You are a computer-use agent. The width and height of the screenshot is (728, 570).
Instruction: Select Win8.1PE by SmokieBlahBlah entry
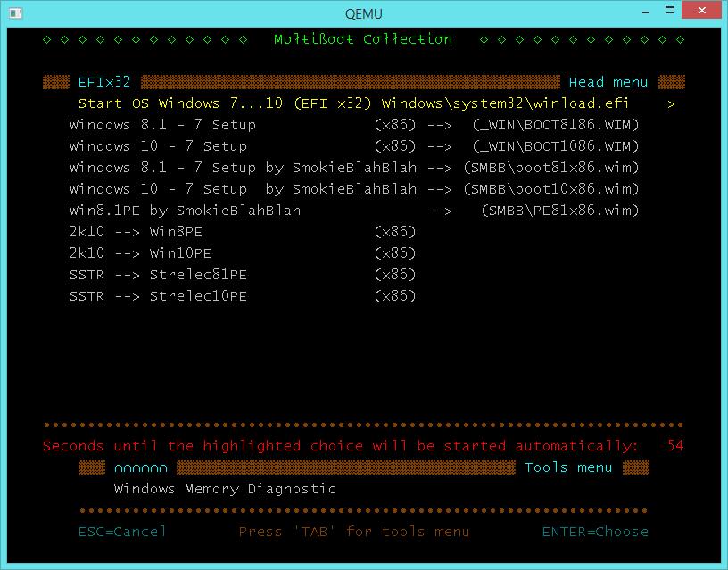tap(354, 211)
